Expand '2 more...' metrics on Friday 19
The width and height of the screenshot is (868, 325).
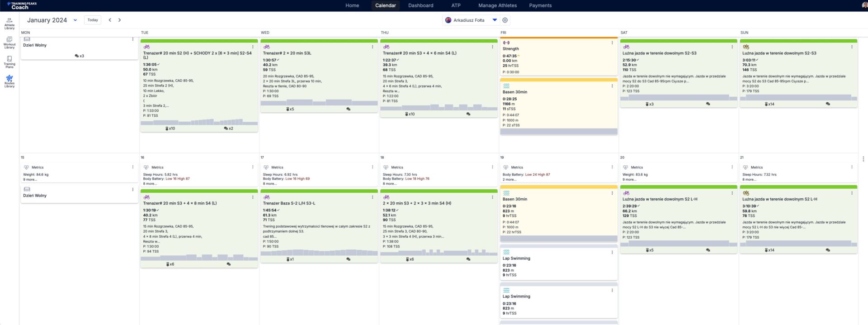[x=510, y=180]
